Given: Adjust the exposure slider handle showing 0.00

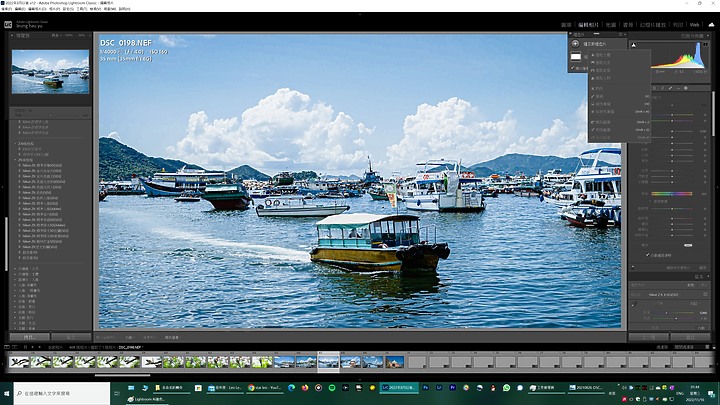Looking at the screenshot, I should 672,131.
